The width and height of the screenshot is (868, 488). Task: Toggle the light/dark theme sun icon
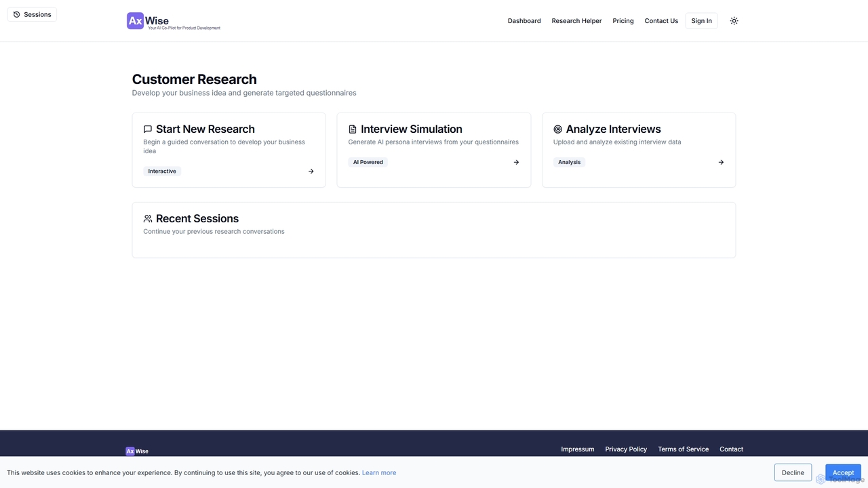point(734,21)
